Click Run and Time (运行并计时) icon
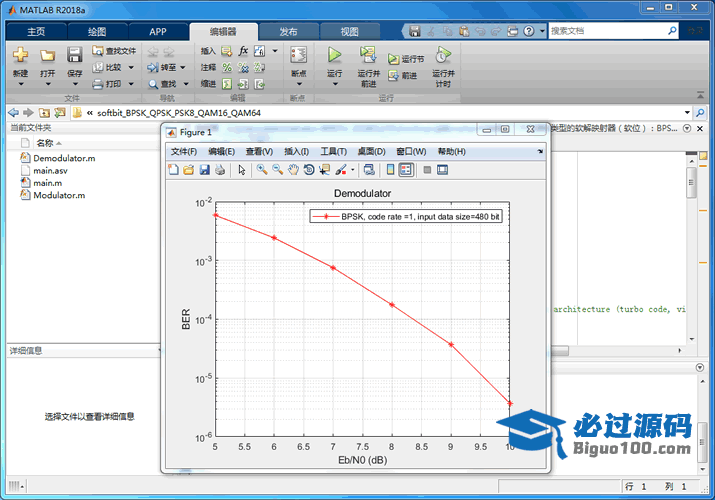The height and width of the screenshot is (500, 715). (x=443, y=55)
